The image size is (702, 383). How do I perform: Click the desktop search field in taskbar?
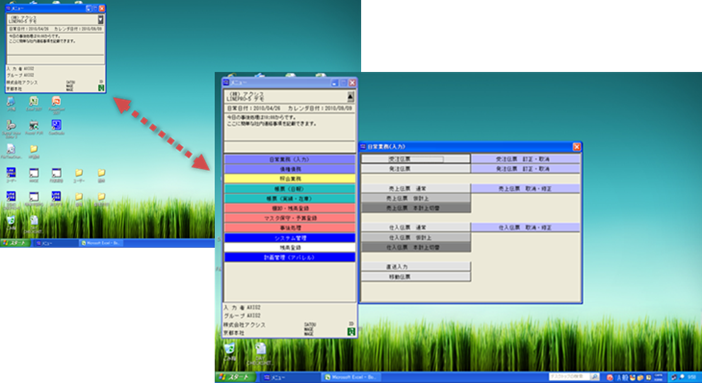point(569,377)
